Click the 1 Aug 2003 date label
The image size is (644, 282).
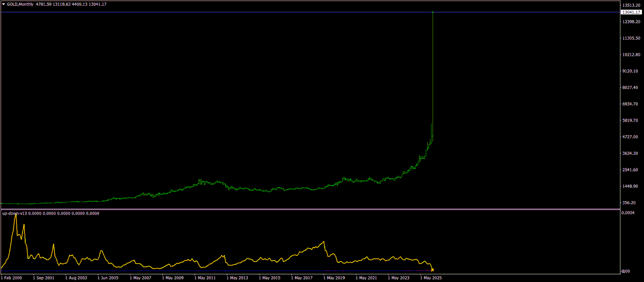(x=76, y=278)
